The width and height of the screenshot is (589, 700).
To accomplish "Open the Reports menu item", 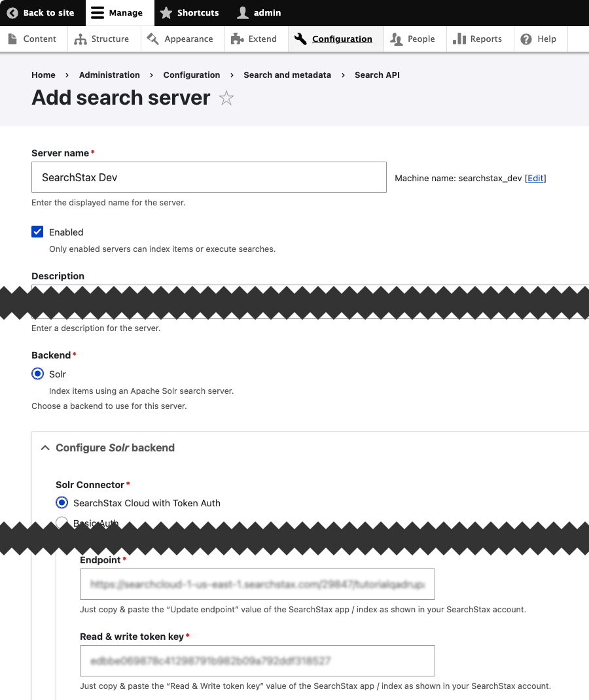I will coord(480,39).
